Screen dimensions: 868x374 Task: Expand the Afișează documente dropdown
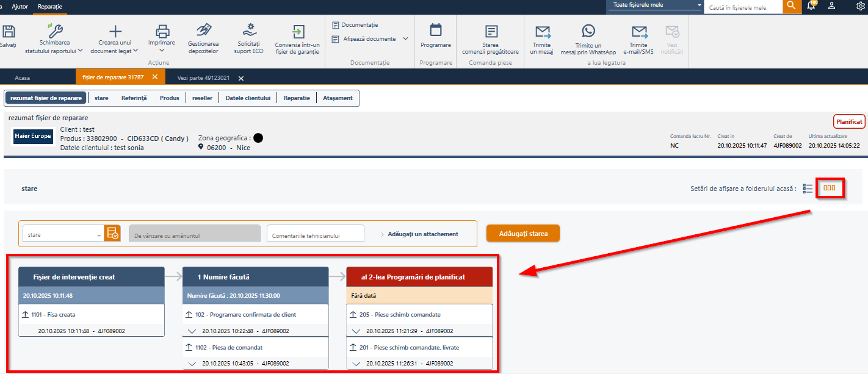point(405,39)
